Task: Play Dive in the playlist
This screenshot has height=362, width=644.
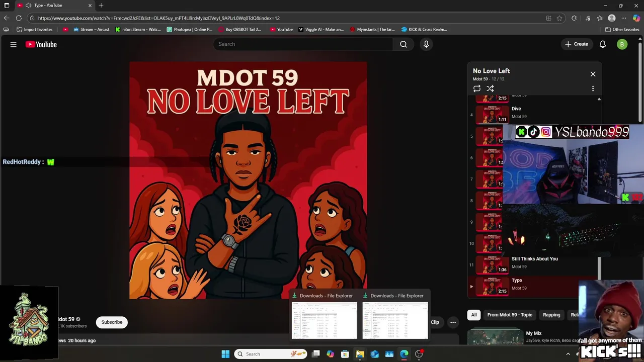Action: click(533, 115)
